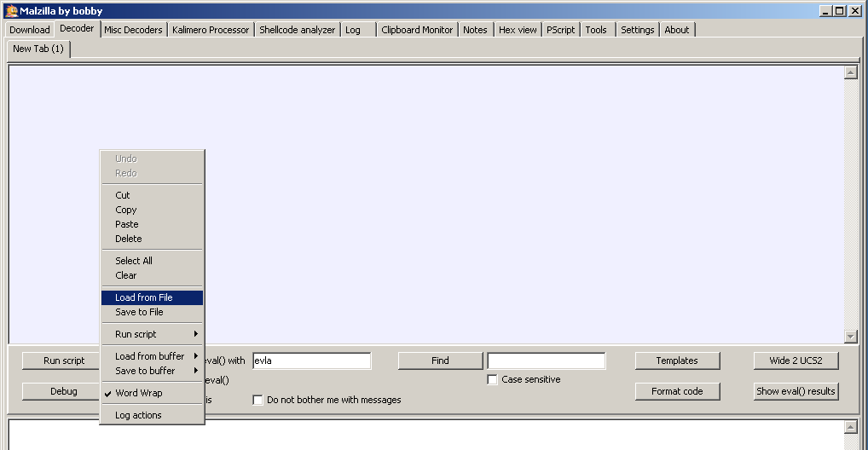
Task: Select Save to File from context menu
Action: pos(139,312)
